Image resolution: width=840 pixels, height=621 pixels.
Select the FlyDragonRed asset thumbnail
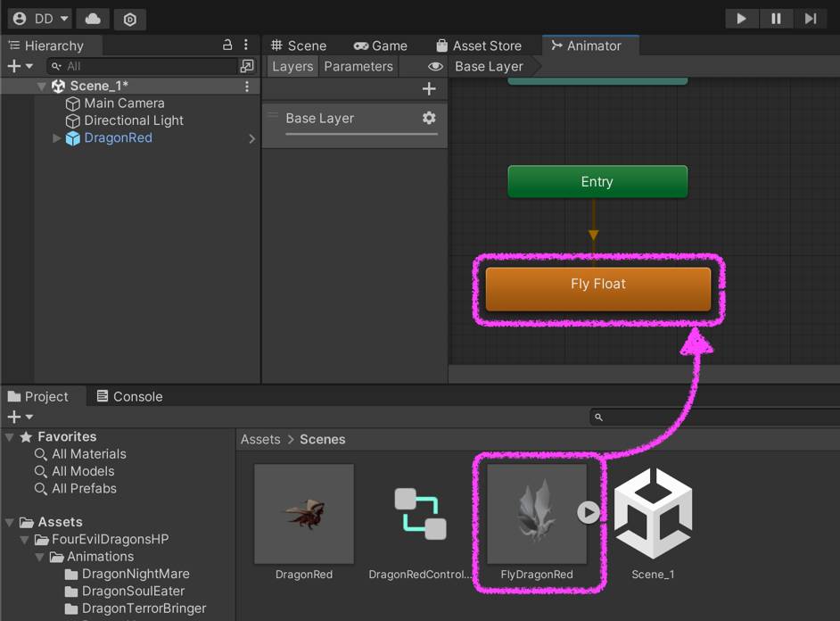536,514
